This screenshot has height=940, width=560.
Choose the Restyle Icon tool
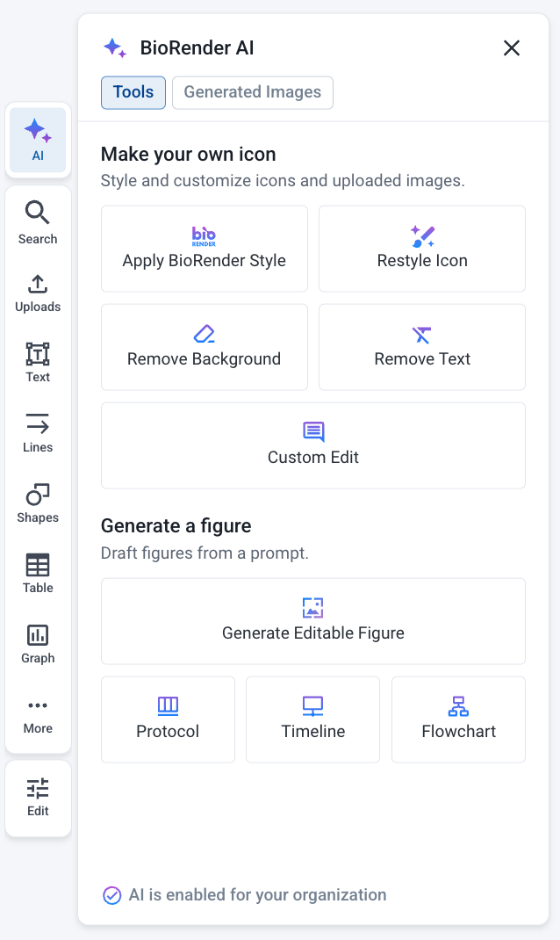click(x=422, y=249)
